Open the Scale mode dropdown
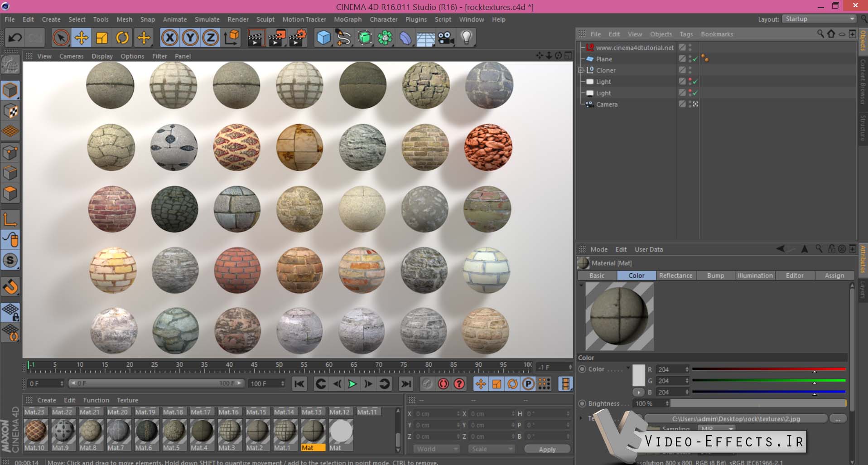This screenshot has height=465, width=868. [x=492, y=449]
